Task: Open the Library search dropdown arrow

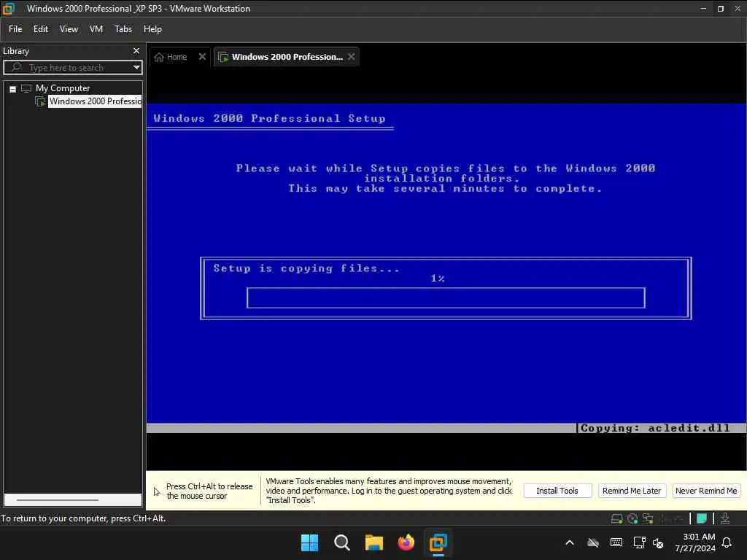Action: click(x=136, y=67)
